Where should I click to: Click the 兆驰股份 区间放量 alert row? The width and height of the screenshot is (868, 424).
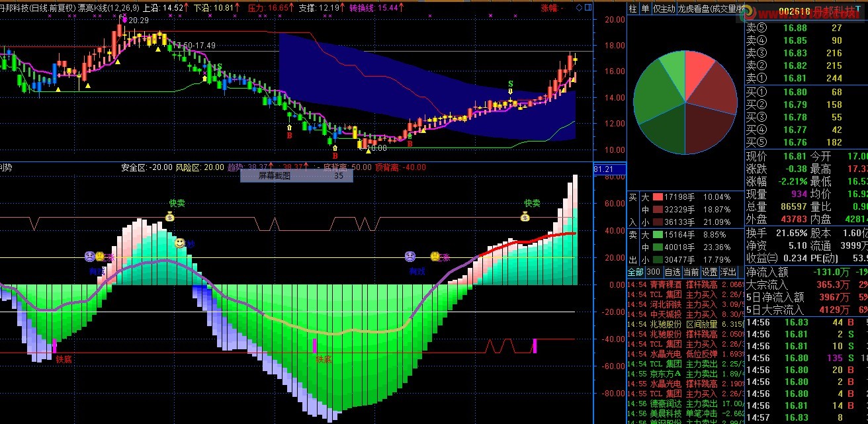click(685, 324)
